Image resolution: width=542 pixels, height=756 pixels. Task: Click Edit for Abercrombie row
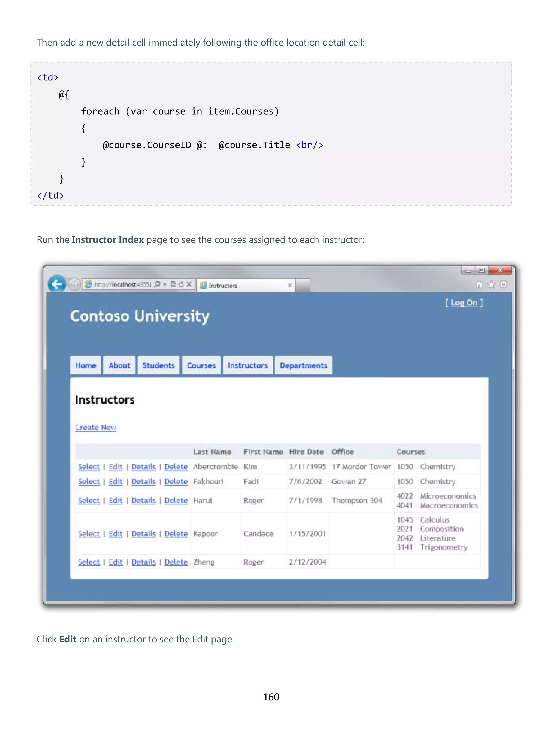click(x=116, y=467)
